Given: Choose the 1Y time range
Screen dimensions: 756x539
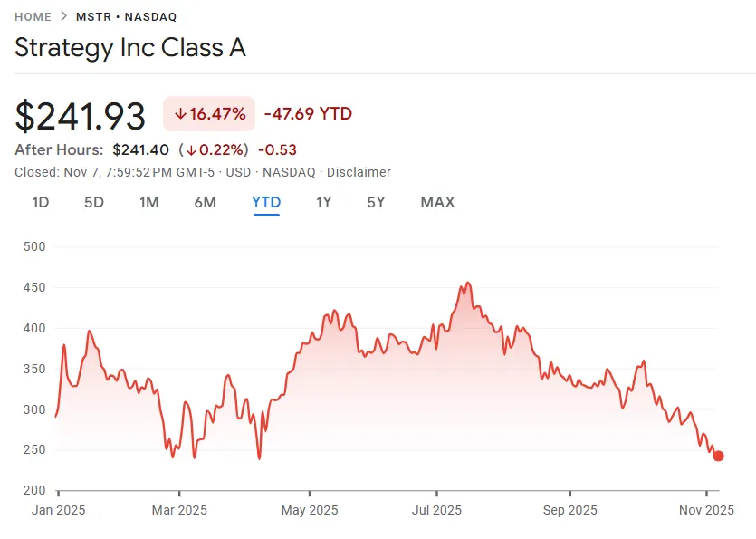Looking at the screenshot, I should (x=323, y=202).
